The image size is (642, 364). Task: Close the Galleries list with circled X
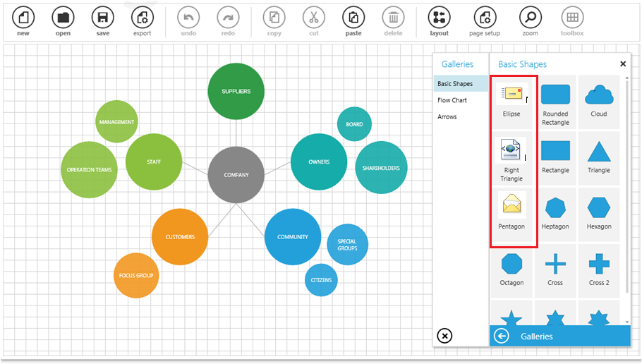pos(444,336)
